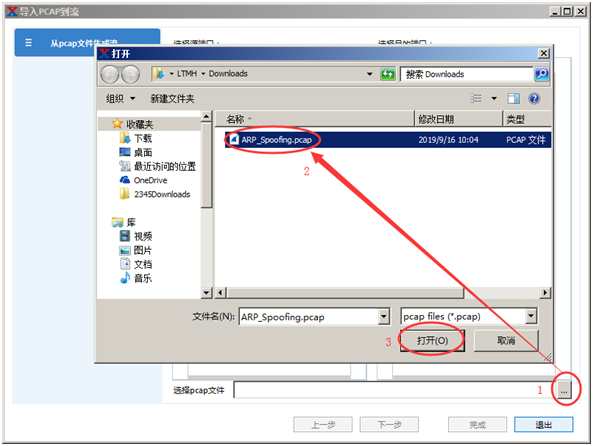Click the 取消 button
593x446 pixels.
(x=506, y=341)
